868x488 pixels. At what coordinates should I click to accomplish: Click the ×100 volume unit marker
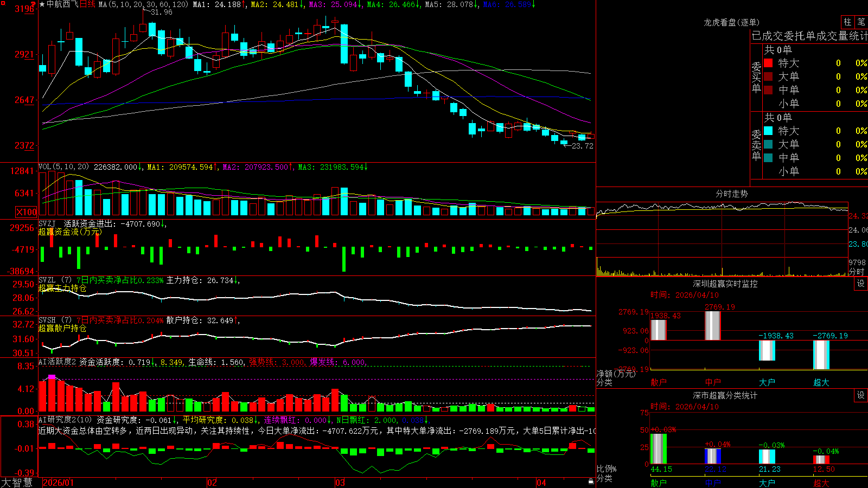[26, 212]
